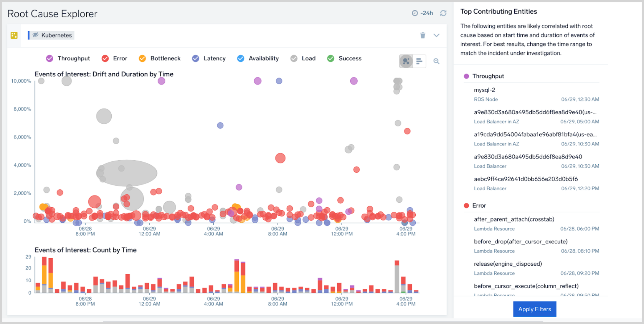Select mysql-2 RDS Node entity
Screen dimensions: 644x324
(485, 90)
